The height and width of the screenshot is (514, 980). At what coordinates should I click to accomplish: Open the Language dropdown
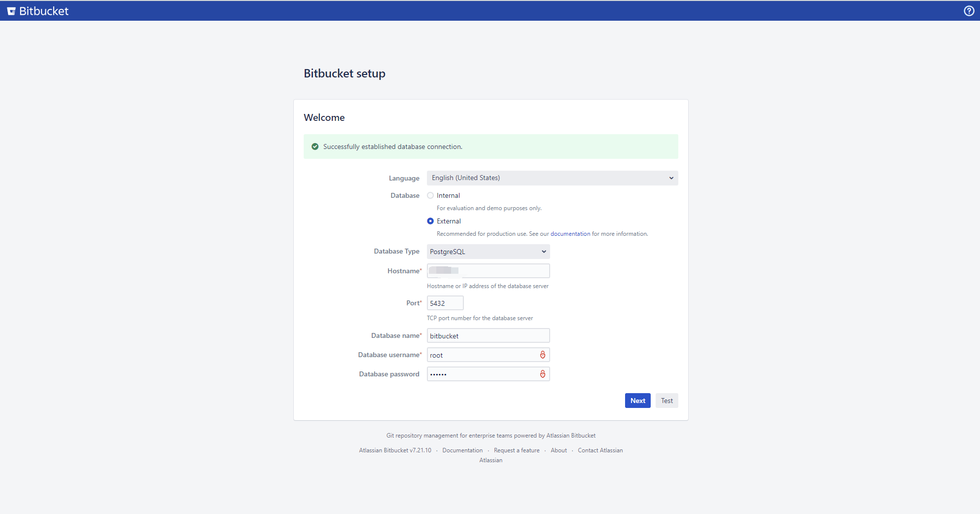pyautogui.click(x=552, y=178)
